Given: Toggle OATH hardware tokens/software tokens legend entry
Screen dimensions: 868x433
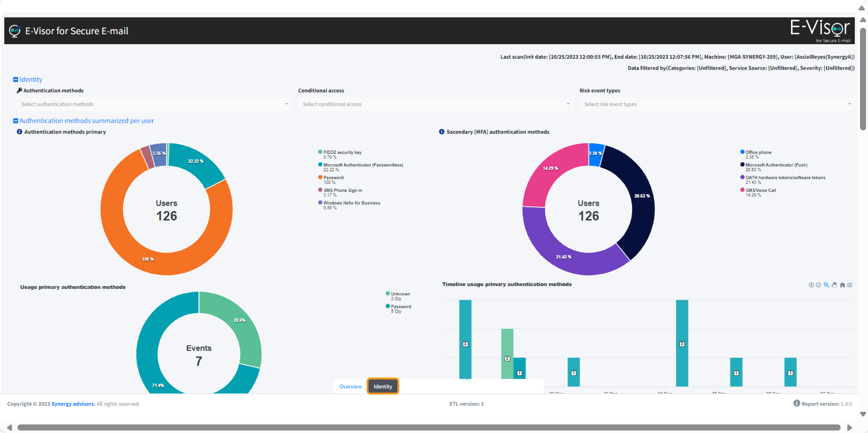Looking at the screenshot, I should click(x=783, y=180).
